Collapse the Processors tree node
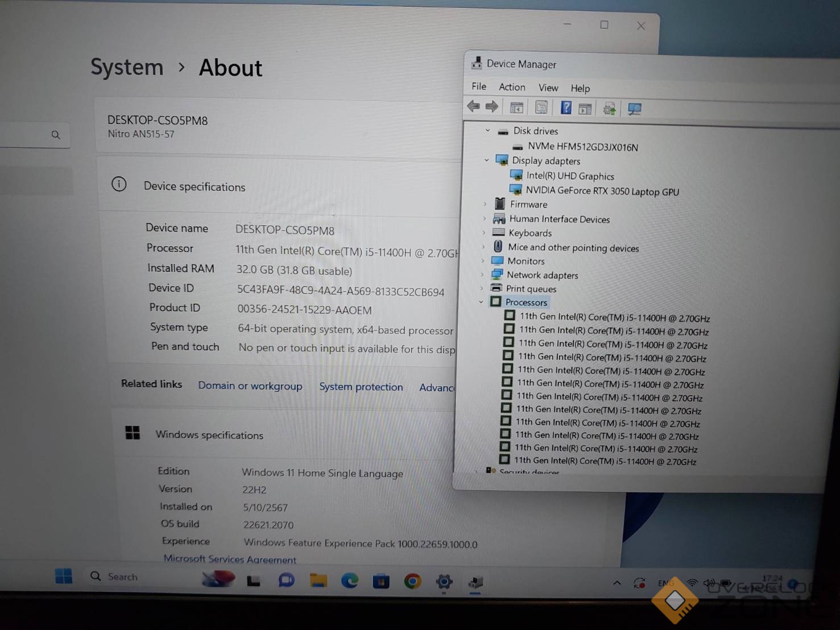Viewport: 840px width, 630px height. pos(481,302)
